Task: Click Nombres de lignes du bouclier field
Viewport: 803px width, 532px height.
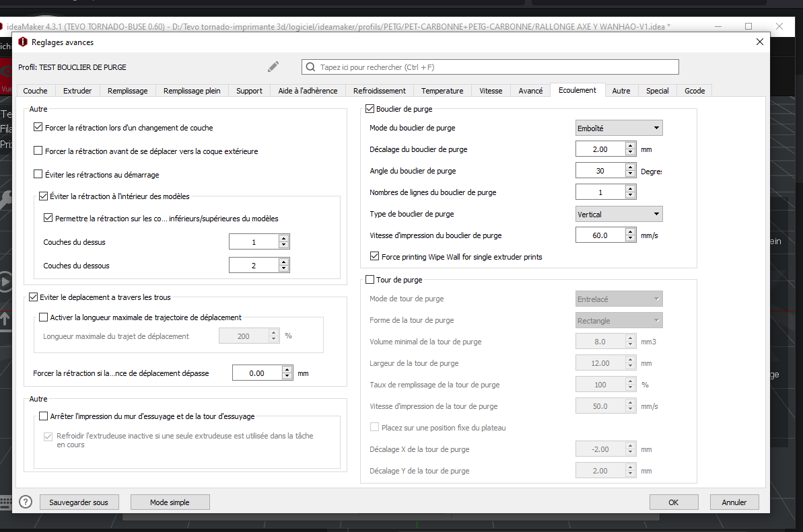Action: (600, 192)
